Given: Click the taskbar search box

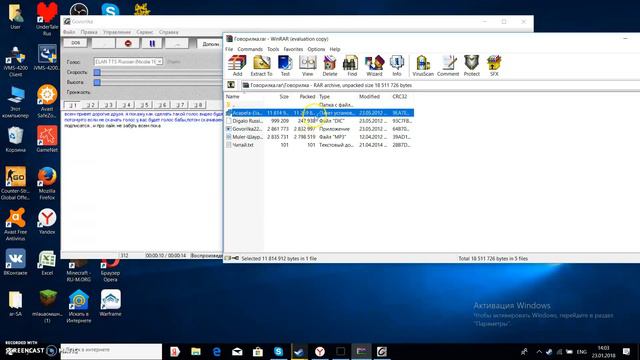Looking at the screenshot, I should click(111, 350).
